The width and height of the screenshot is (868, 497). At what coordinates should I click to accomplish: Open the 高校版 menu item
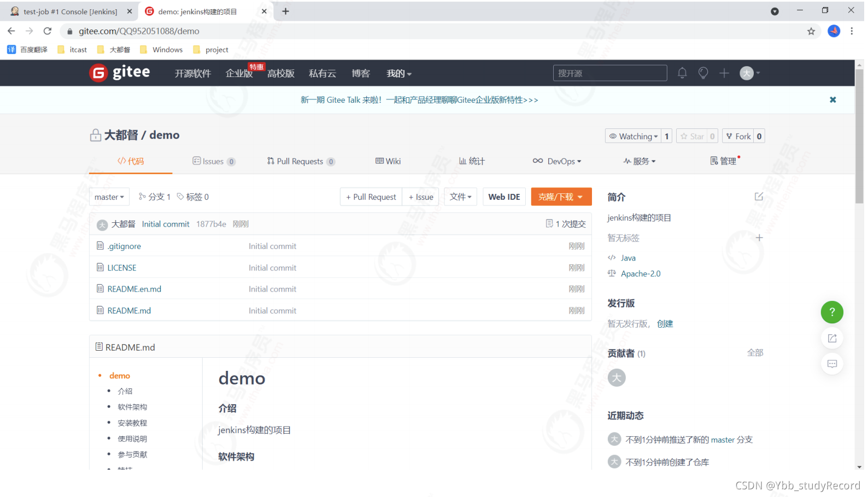coord(281,74)
